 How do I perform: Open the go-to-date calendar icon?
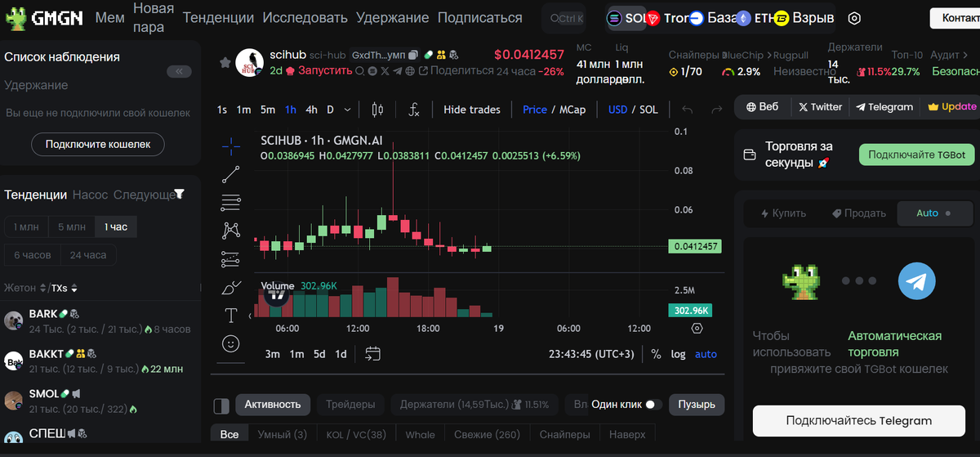(372, 354)
